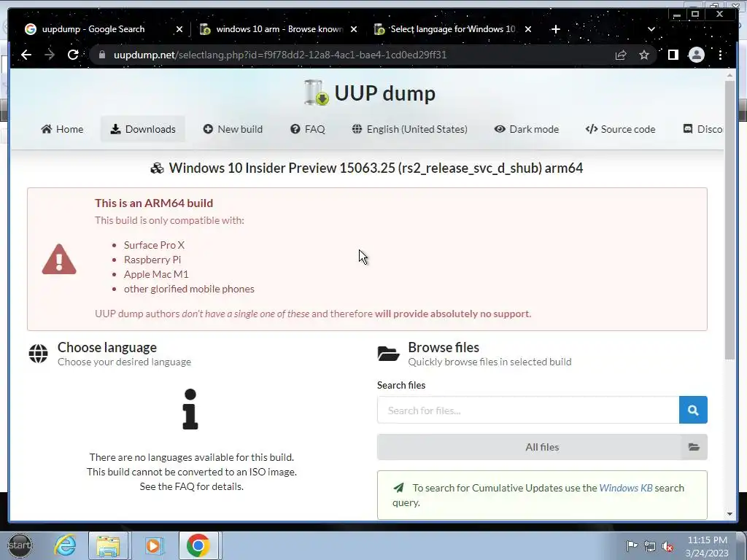Open the Chrome side panel icon
The image size is (747, 560).
tap(673, 55)
